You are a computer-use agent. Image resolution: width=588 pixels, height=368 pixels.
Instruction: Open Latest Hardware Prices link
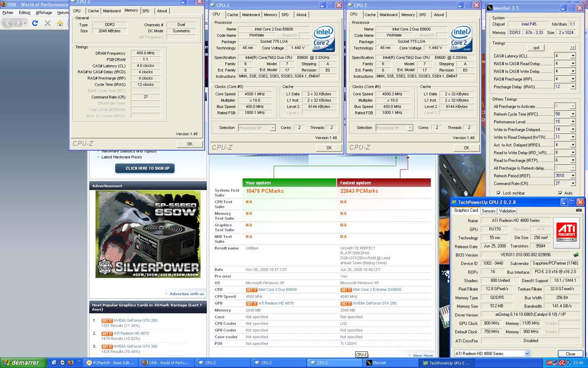[x=122, y=157]
